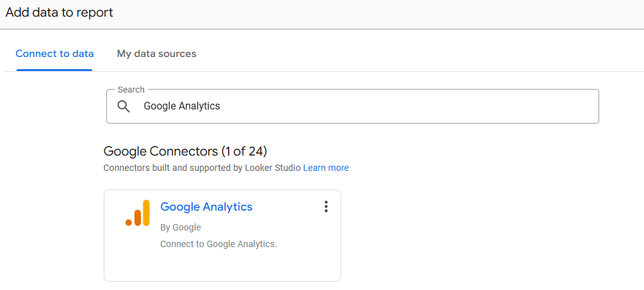Click the blue underline beneath Connect to data
Image resolution: width=644 pixels, height=290 pixels.
click(x=54, y=70)
